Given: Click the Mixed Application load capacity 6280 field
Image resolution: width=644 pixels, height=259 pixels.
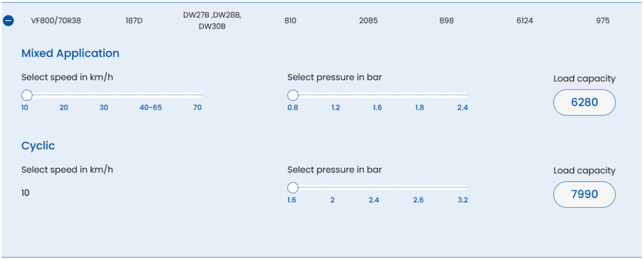Looking at the screenshot, I should point(584,102).
